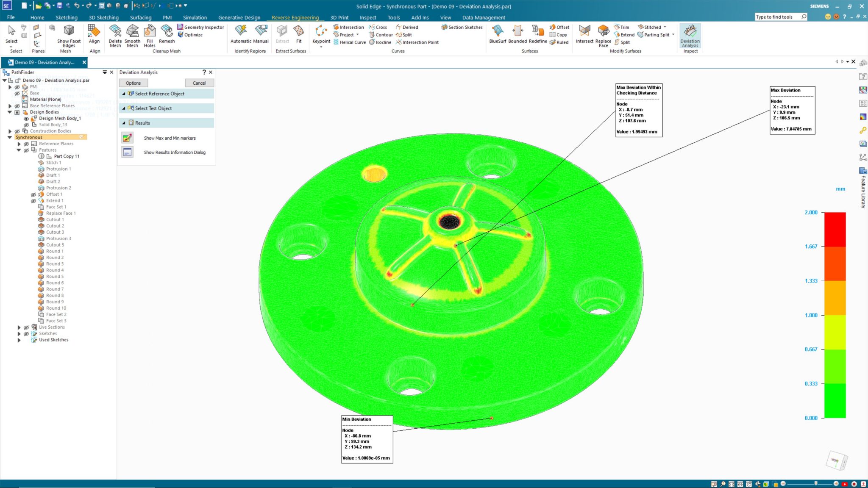Screen dimensions: 868x488
Task: Close the PathFinder panel
Action: coord(111,72)
